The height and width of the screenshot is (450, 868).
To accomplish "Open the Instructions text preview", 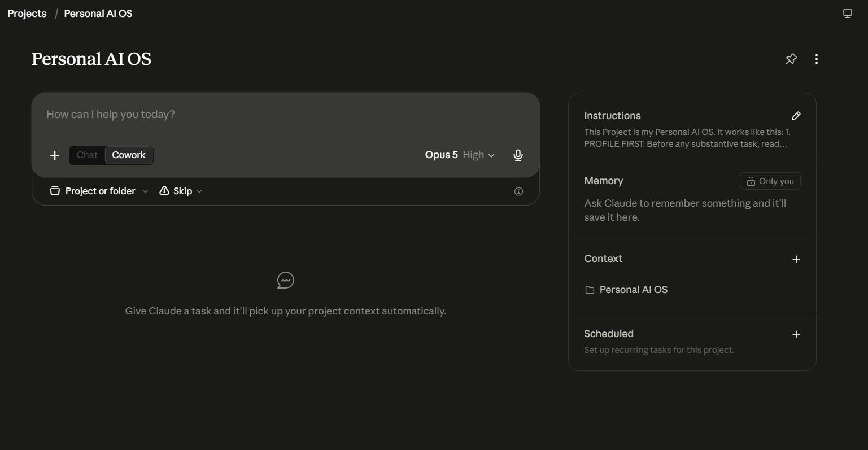I will click(x=687, y=138).
